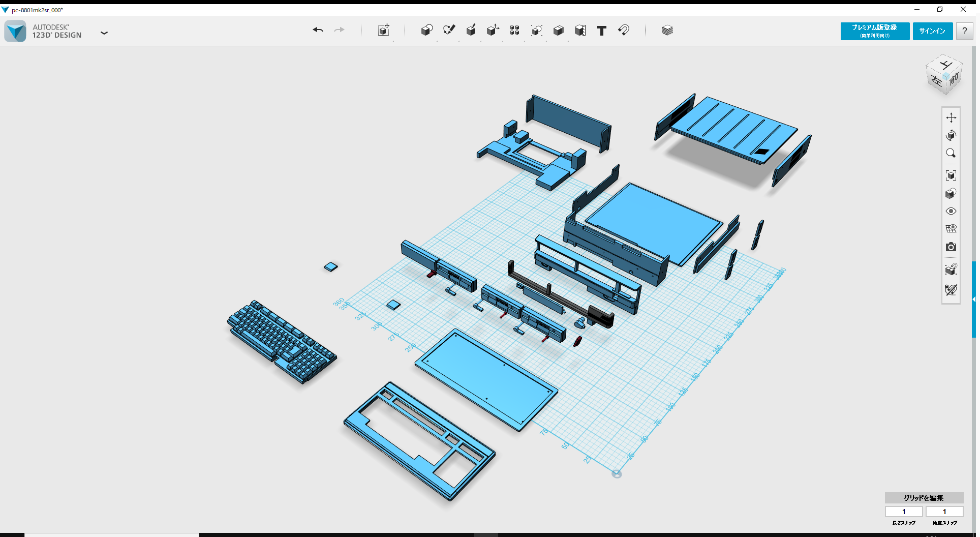This screenshot has height=537, width=980.
Task: Select the pc-8801mk2sr_000 document tab
Action: point(36,9)
